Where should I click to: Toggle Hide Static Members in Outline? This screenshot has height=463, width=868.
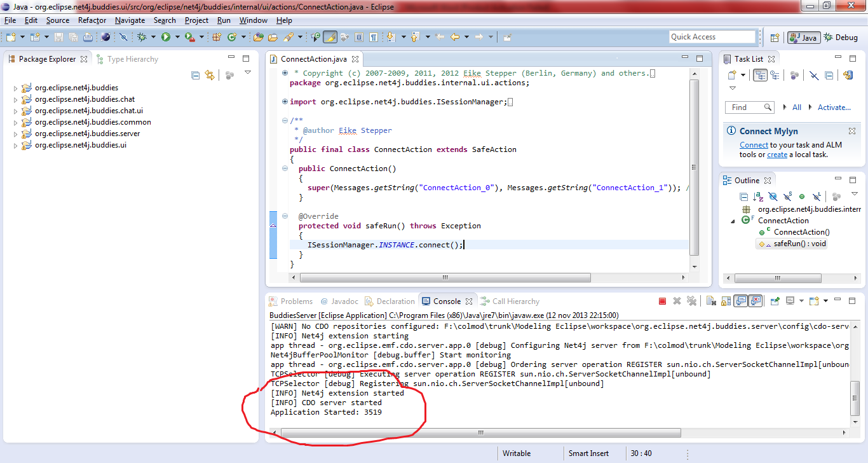[787, 197]
